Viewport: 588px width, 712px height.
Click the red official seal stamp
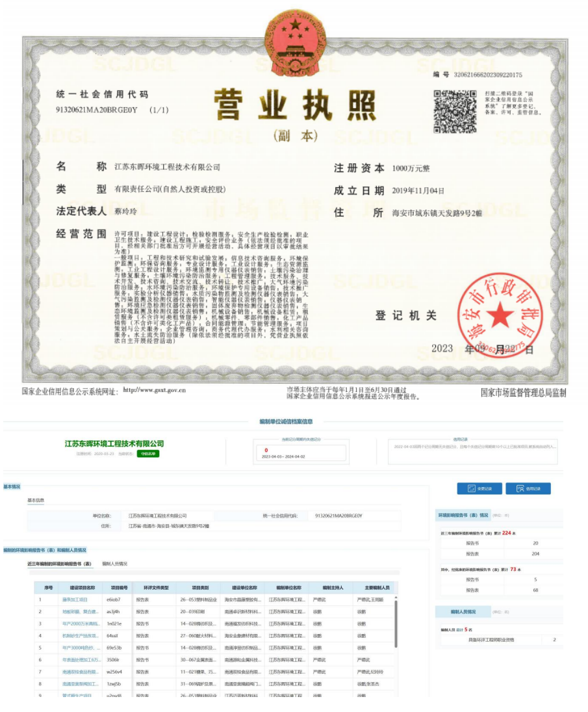(x=500, y=315)
